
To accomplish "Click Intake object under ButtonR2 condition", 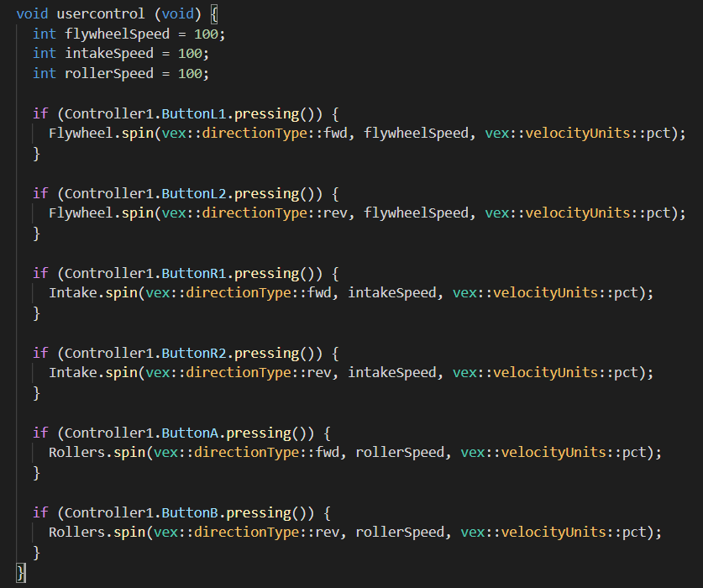I will (72, 373).
